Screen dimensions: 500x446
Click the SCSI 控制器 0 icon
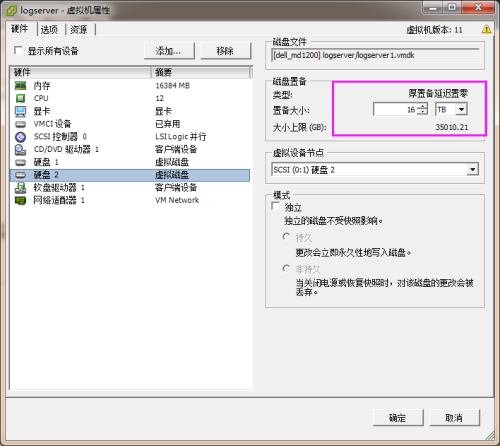click(x=20, y=137)
